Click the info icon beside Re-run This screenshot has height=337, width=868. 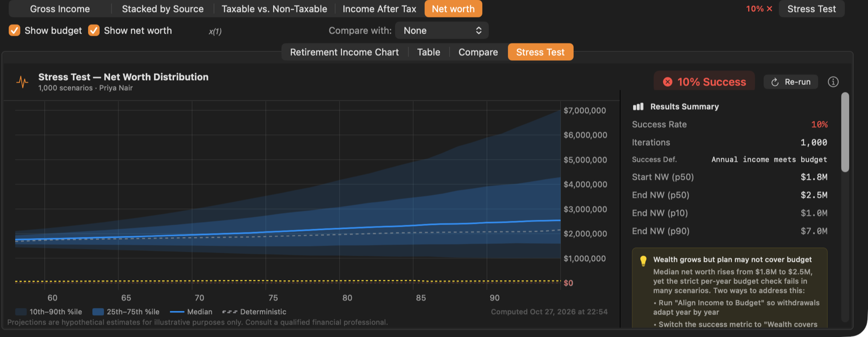[833, 82]
